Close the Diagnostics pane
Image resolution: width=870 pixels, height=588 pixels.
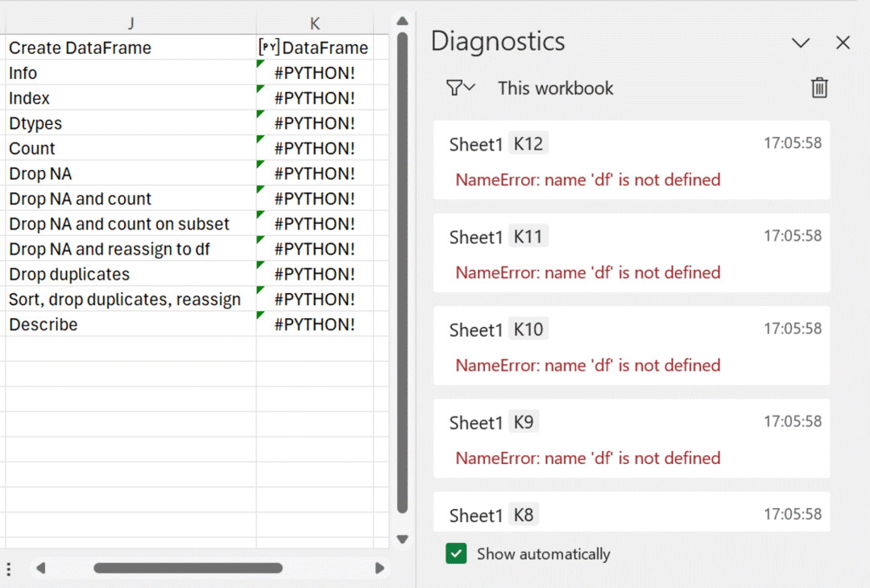[843, 43]
